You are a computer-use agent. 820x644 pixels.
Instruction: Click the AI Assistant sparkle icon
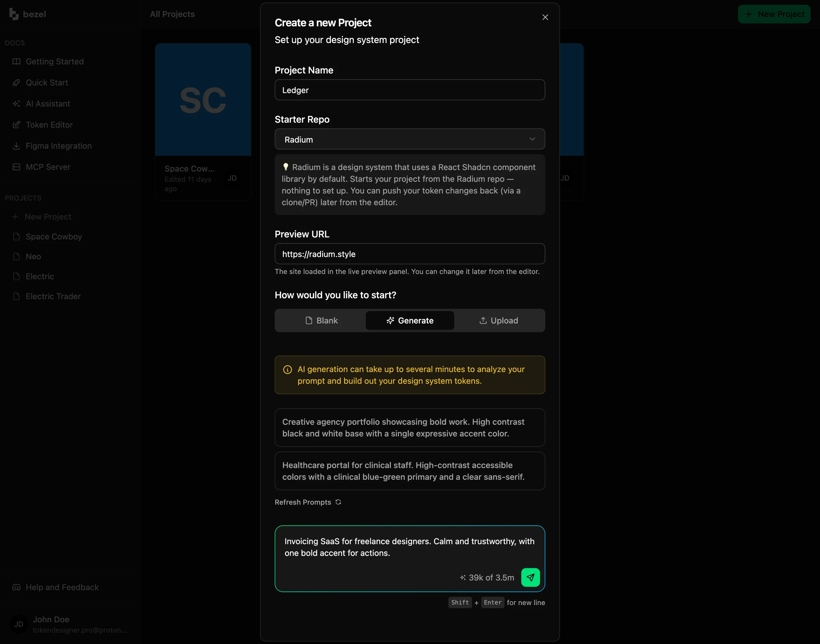(x=16, y=104)
